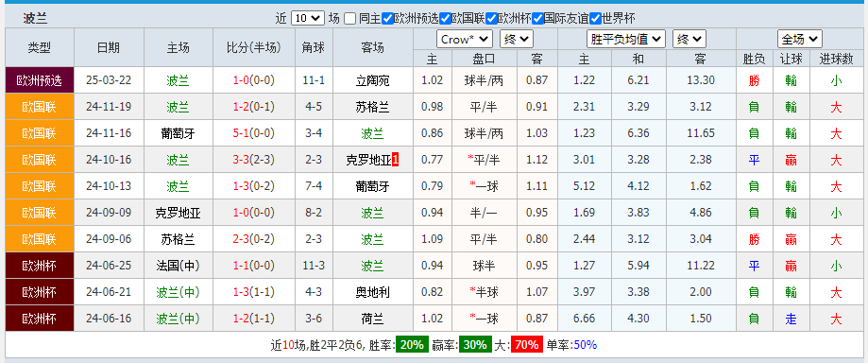Viewport: 868px width, 363px height.
Task: Click the score 1-1(0-0) of 法国 match
Action: tap(253, 266)
